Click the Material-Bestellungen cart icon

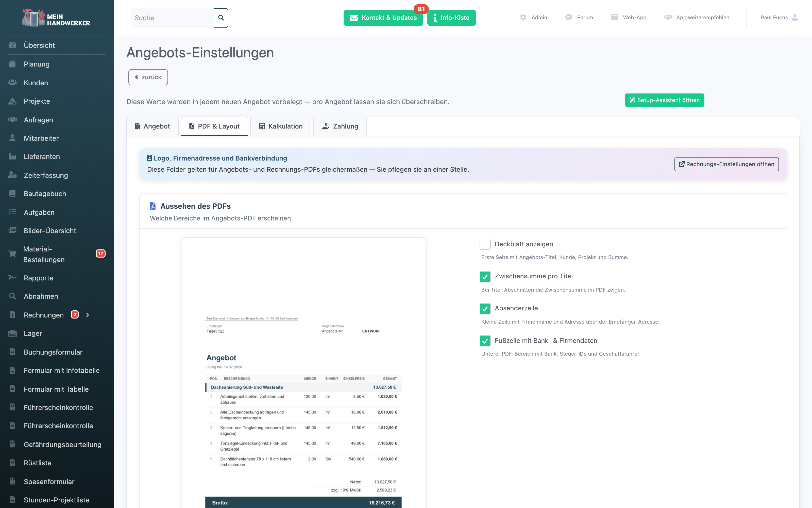click(x=12, y=254)
